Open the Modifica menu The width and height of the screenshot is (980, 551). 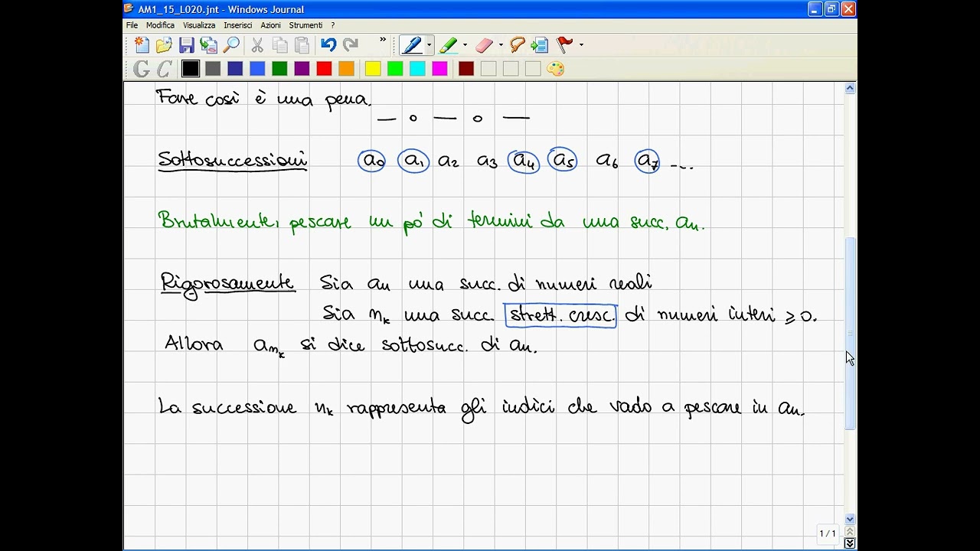161,25
